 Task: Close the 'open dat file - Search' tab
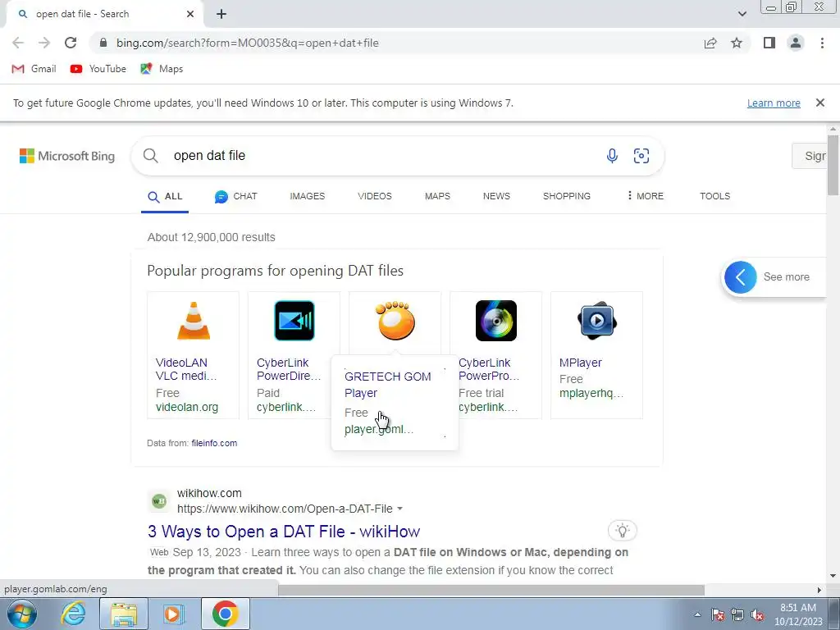(190, 14)
